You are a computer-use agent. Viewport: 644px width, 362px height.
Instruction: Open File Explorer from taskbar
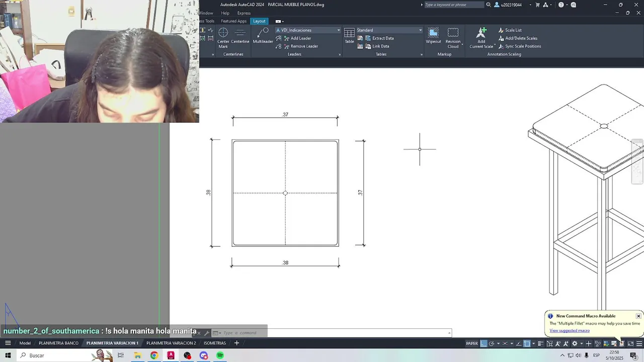click(x=137, y=355)
